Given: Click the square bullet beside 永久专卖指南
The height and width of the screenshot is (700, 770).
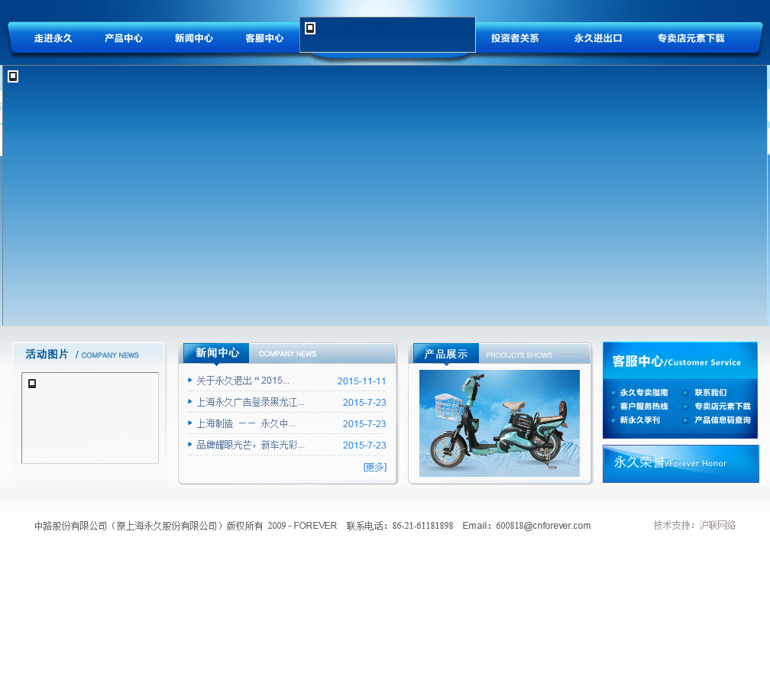Looking at the screenshot, I should [x=613, y=393].
